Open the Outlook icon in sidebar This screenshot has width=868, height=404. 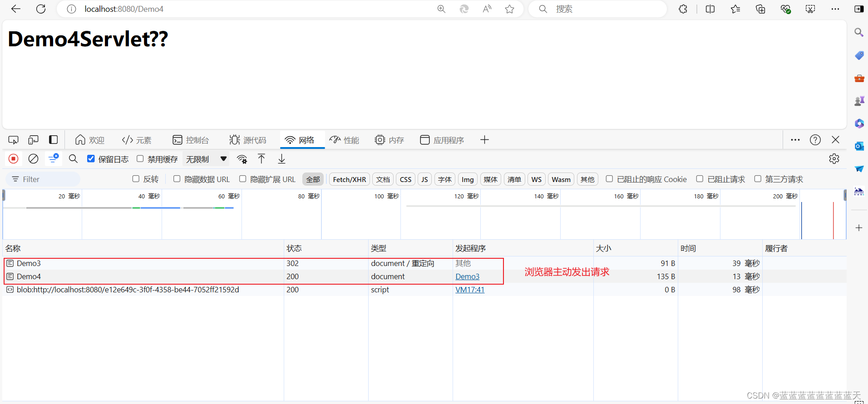(859, 146)
